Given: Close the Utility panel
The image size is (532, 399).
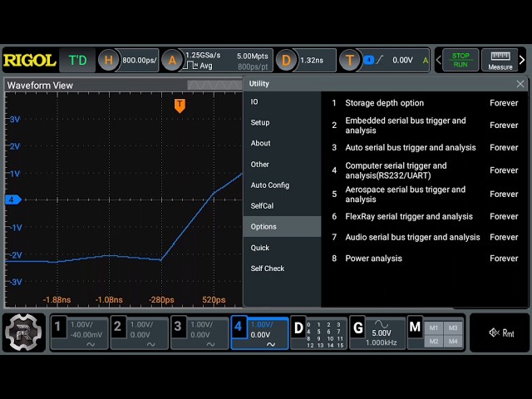Looking at the screenshot, I should 520,84.
